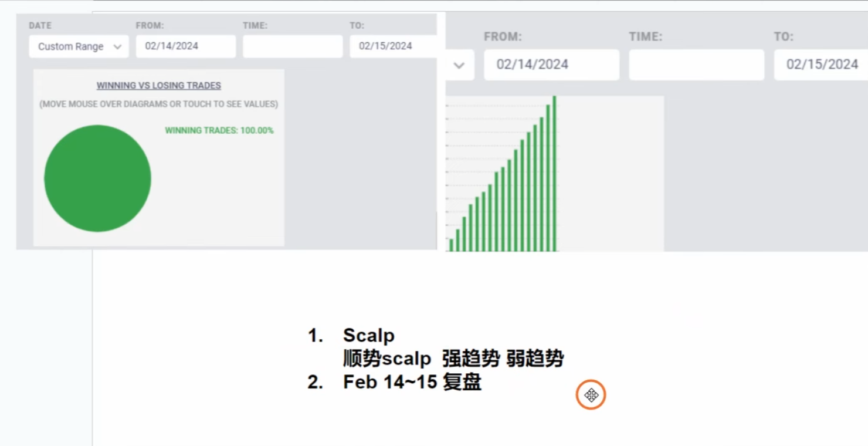868x446 pixels.
Task: Click the "Feb 14~15 复盘" list item
Action: coord(412,382)
